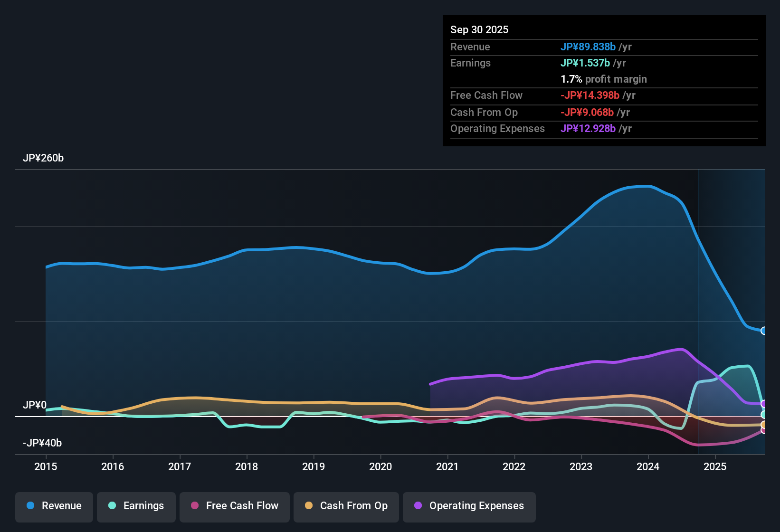Click the JP¥89.838b revenue value
780x532 pixels.
589,47
